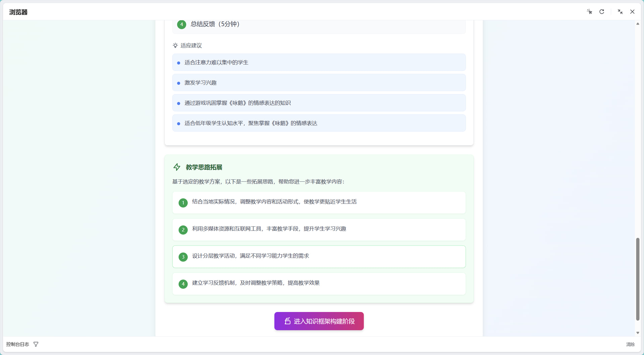Select the 设计分层教学活动 suggestion card
644x355 pixels.
click(x=319, y=257)
